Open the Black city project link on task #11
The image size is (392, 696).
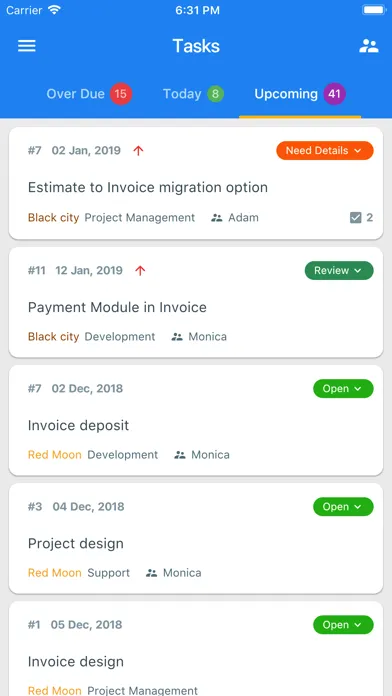pos(53,337)
